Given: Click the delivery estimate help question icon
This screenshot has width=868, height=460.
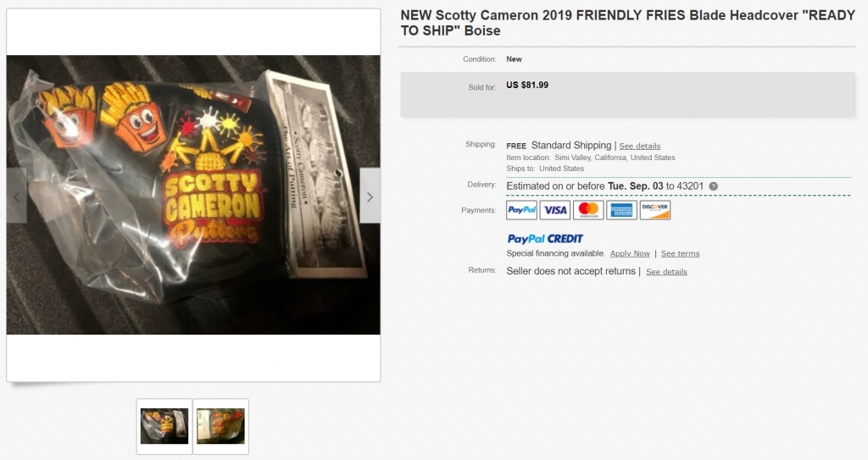Looking at the screenshot, I should (714, 186).
